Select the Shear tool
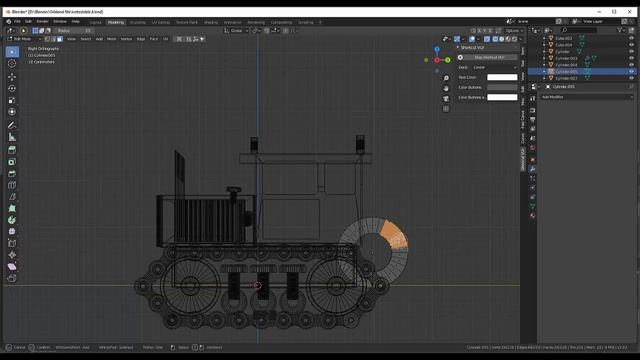The image size is (640, 360). click(12, 267)
